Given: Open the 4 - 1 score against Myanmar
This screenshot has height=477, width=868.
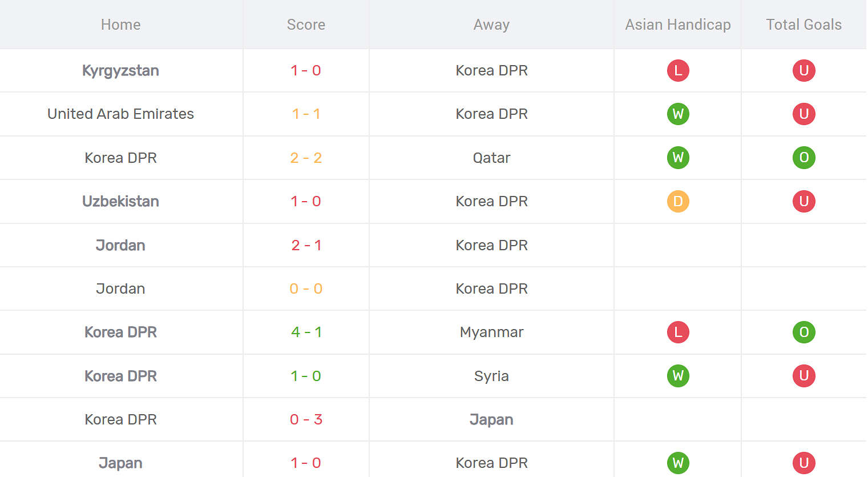Looking at the screenshot, I should (x=306, y=332).
